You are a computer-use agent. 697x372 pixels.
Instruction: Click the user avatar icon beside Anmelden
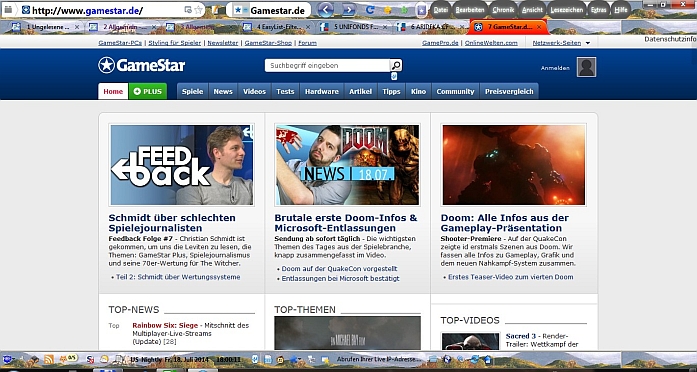586,67
